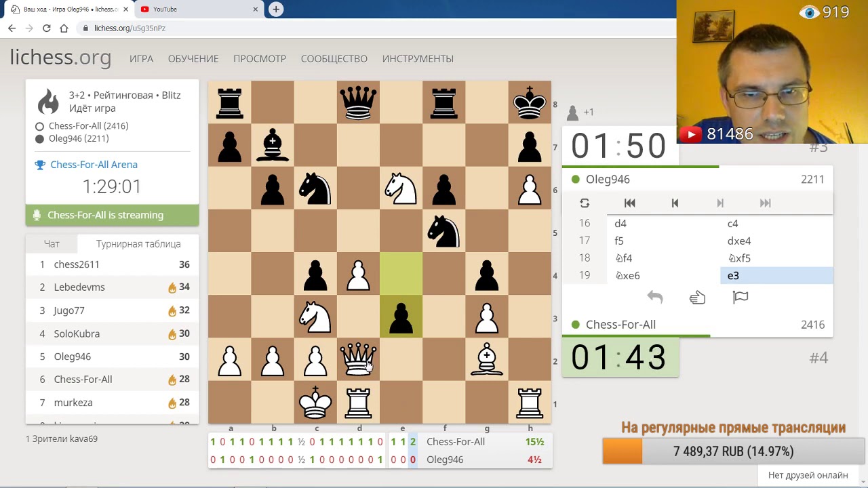Select the white rook on h1
This screenshot has height=488, width=868.
[x=530, y=402]
